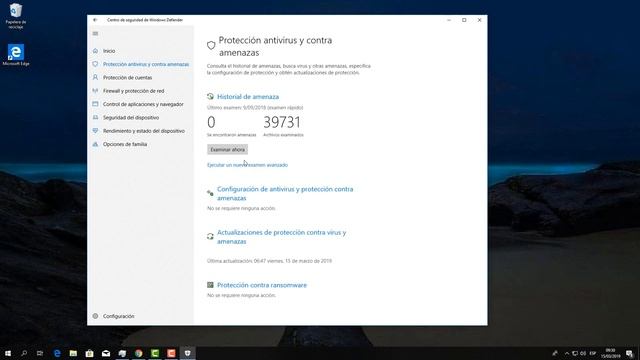Click the back arrow in title bar

pyautogui.click(x=95, y=20)
